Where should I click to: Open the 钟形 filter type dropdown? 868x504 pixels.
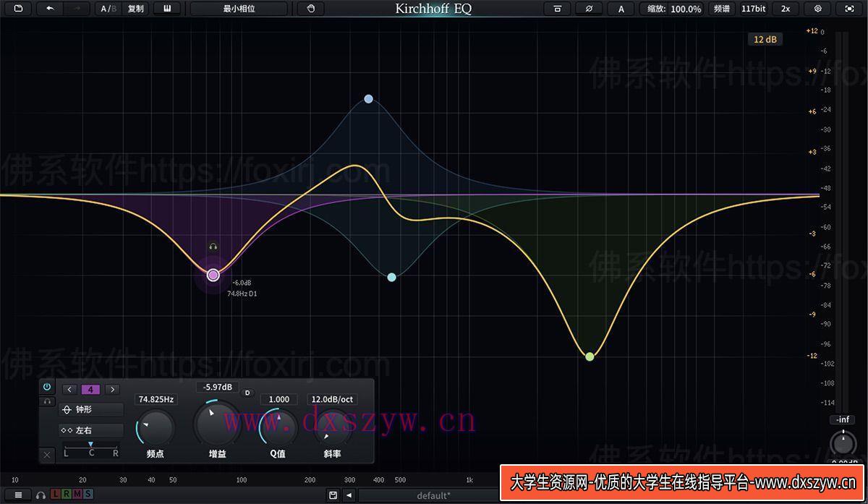91,409
